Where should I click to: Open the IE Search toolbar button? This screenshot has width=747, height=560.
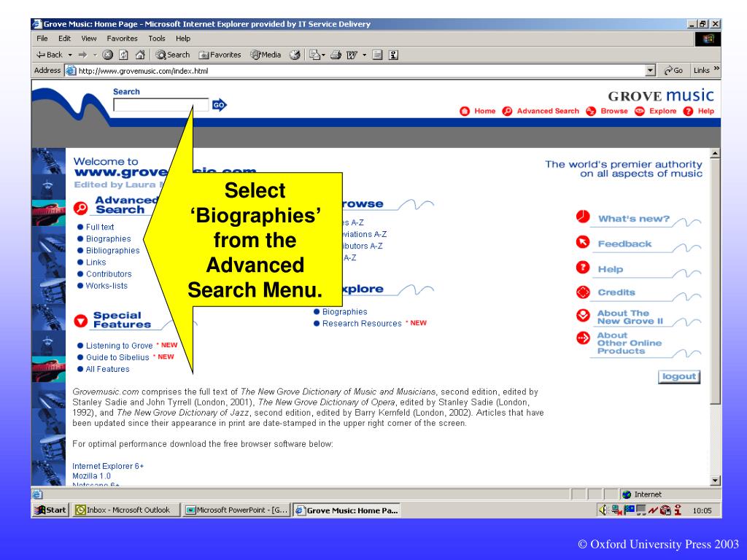click(x=172, y=55)
